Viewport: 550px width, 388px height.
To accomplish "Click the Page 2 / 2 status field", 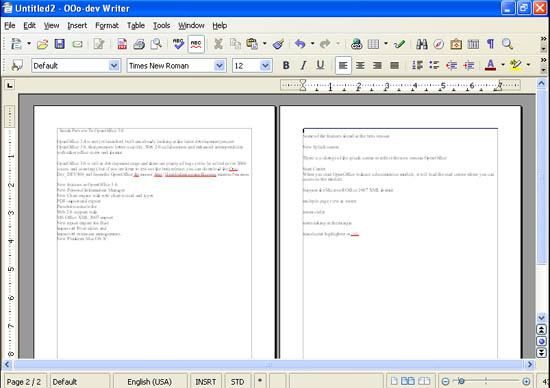I will (24, 382).
